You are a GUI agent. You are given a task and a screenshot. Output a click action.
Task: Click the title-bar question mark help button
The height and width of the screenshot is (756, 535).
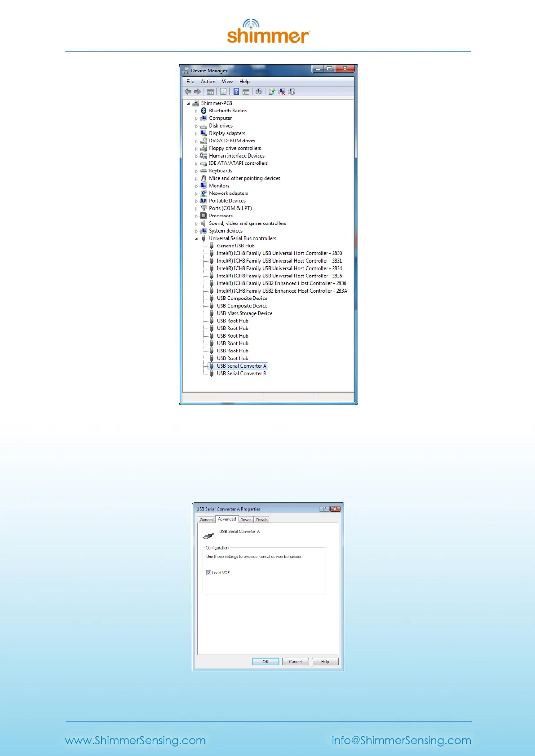point(324,509)
